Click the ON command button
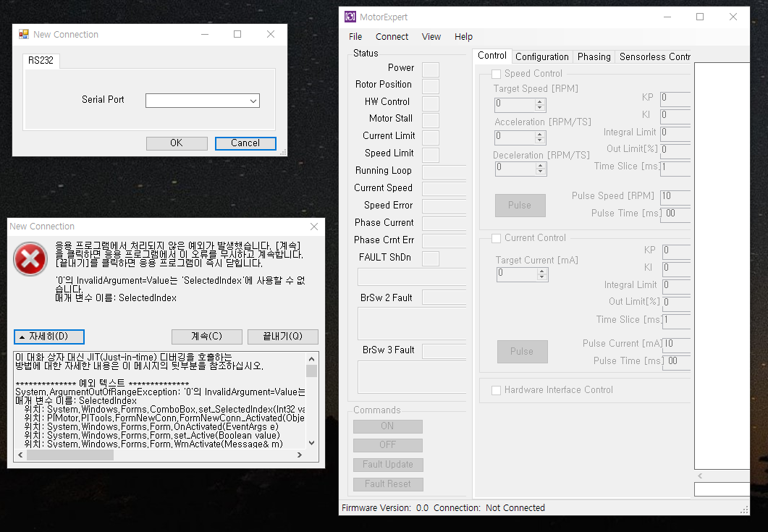 point(387,426)
